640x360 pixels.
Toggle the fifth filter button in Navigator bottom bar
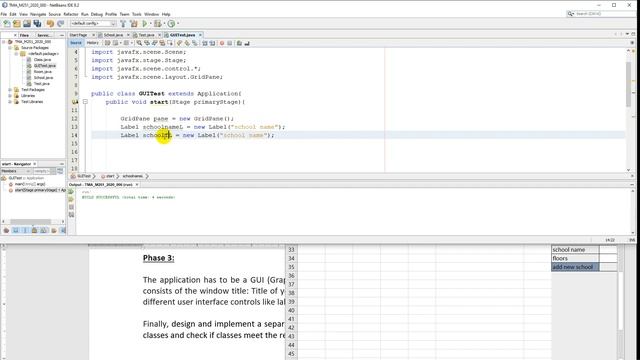tap(44, 231)
